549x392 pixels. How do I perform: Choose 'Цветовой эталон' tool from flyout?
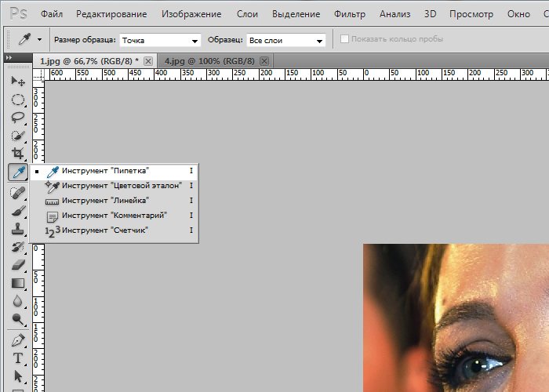[121, 186]
